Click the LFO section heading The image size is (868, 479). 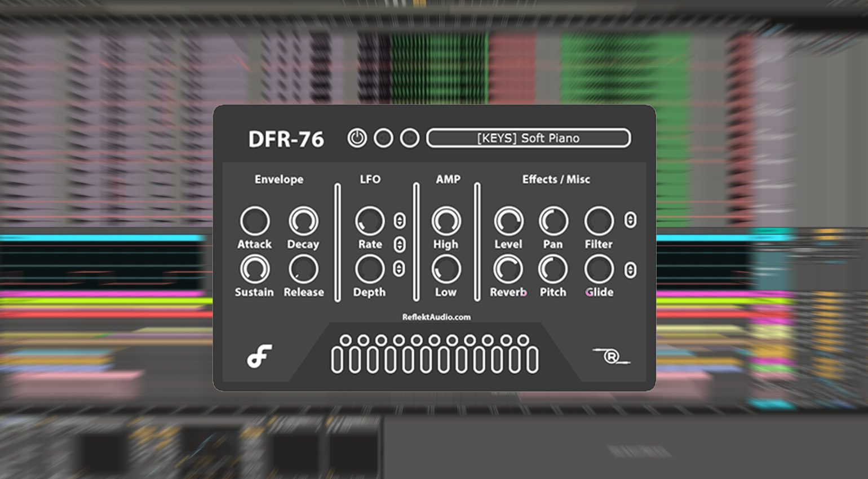(x=370, y=179)
